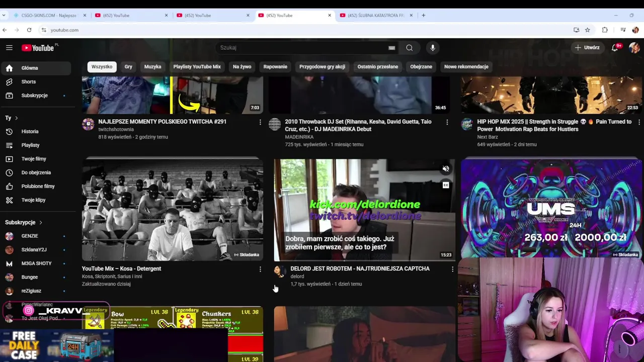Open the browser extensions puzzle icon
This screenshot has width=644, height=362.
[x=605, y=30]
